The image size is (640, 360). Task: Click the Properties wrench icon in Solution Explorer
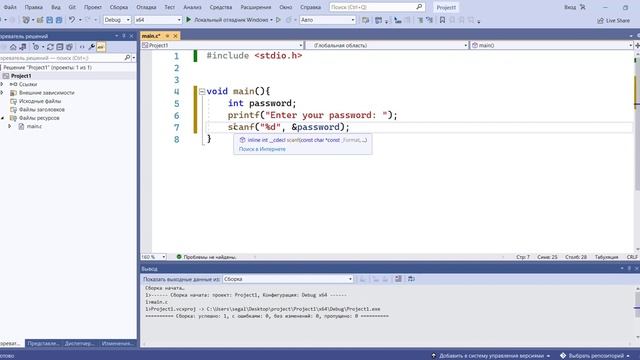pyautogui.click(x=91, y=47)
